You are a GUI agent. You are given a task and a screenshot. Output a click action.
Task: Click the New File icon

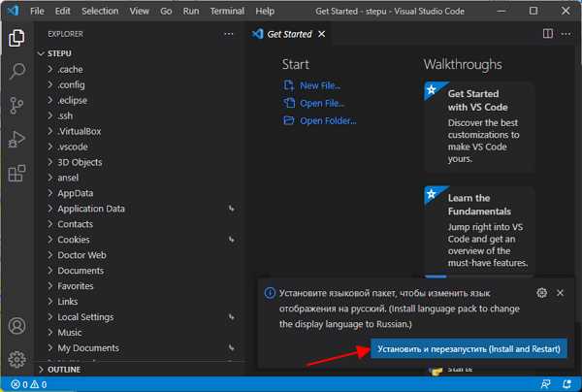(x=289, y=85)
